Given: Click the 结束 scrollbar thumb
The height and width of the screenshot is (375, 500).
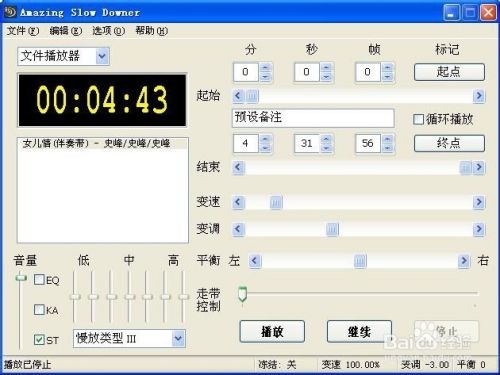Looking at the screenshot, I should click(466, 167).
